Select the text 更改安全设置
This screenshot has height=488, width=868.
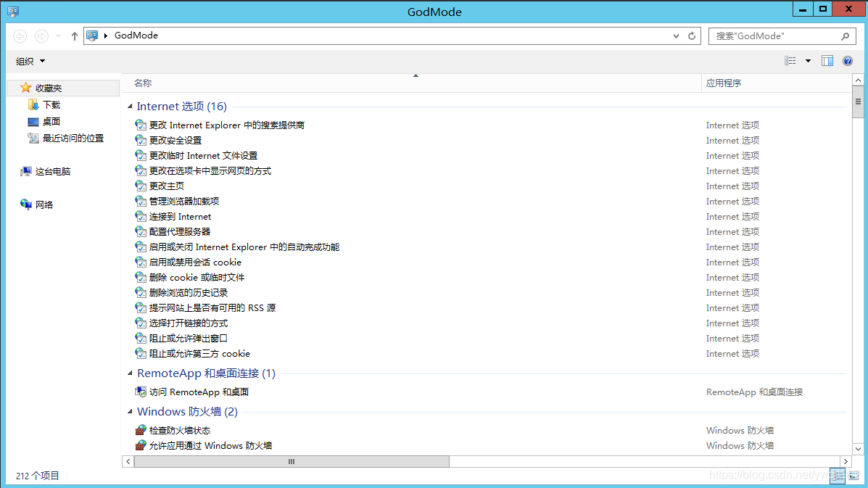coord(175,141)
